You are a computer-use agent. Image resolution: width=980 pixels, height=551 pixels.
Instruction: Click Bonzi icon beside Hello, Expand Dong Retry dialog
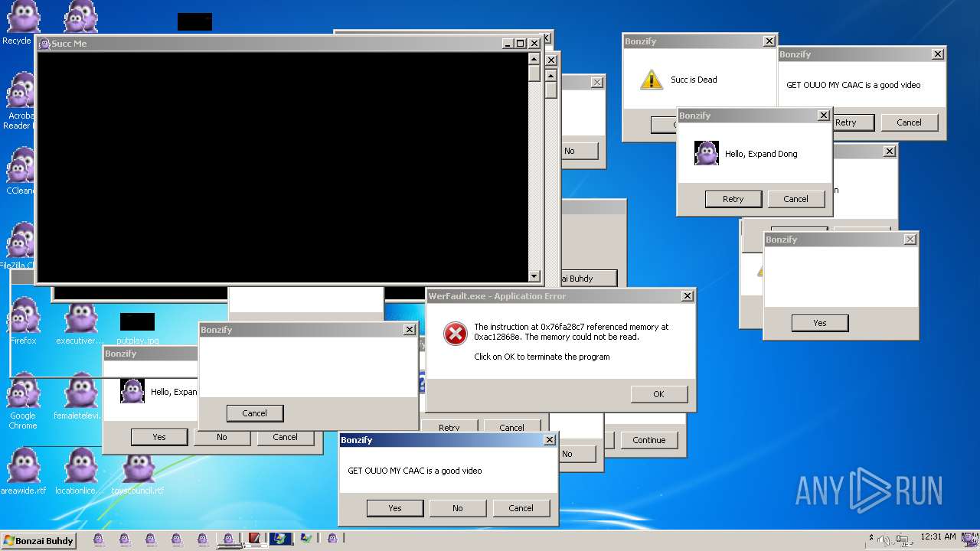click(x=706, y=153)
